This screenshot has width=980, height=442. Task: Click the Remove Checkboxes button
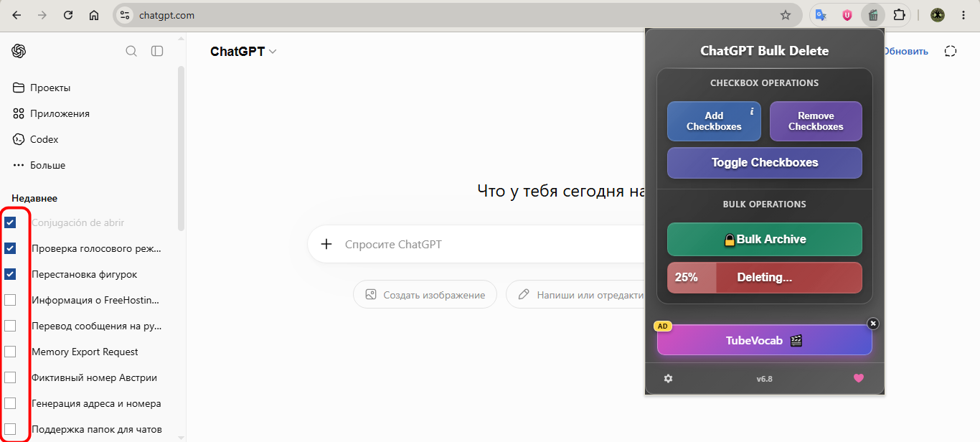pos(816,121)
